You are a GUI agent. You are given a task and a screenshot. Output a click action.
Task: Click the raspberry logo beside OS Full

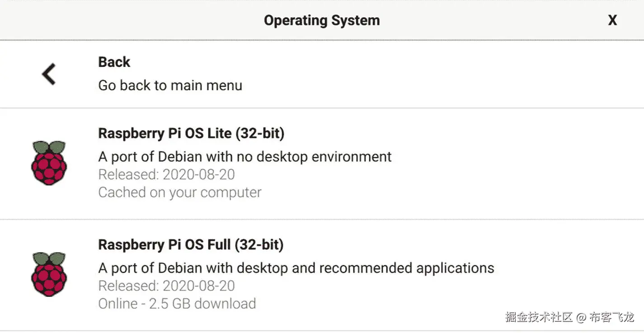[x=49, y=274]
